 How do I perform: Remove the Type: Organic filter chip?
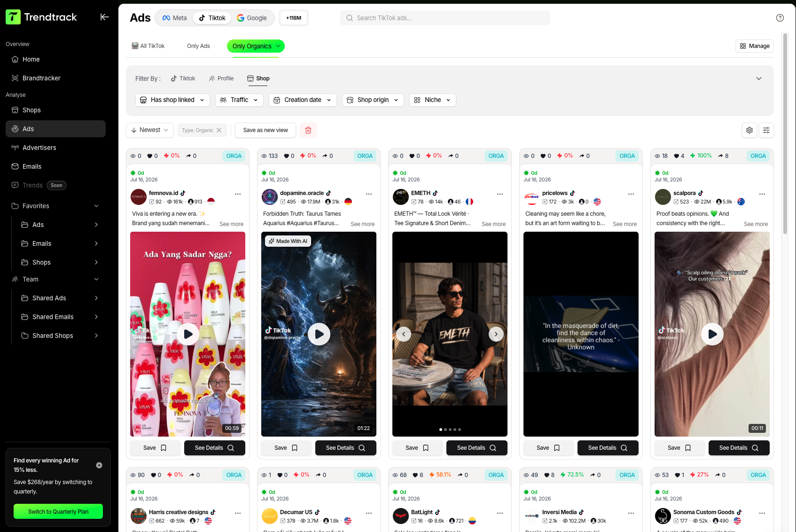[219, 130]
